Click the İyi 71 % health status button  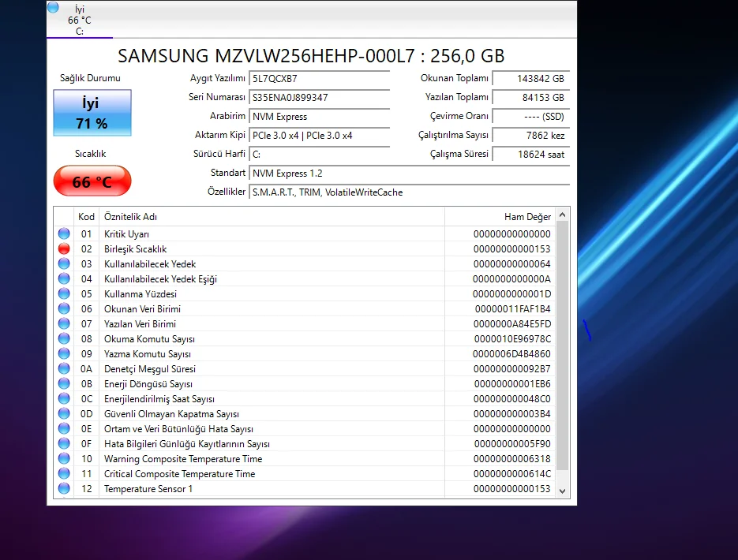pos(92,113)
